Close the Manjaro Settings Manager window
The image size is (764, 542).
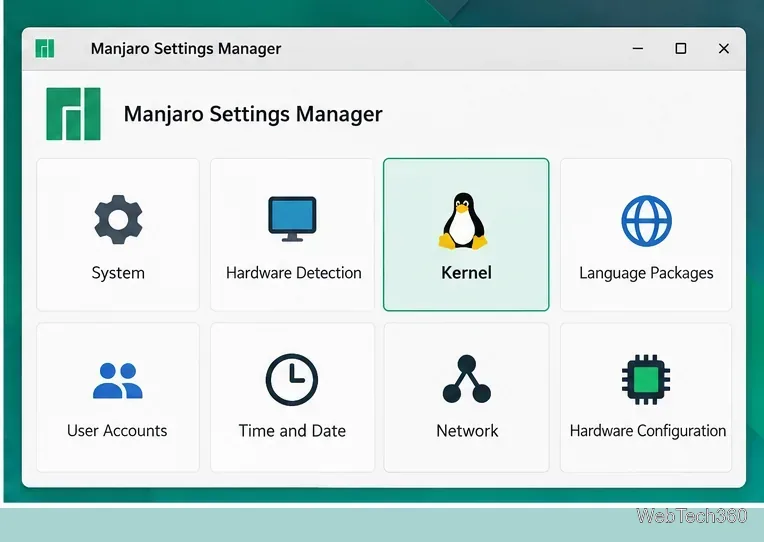tap(724, 48)
